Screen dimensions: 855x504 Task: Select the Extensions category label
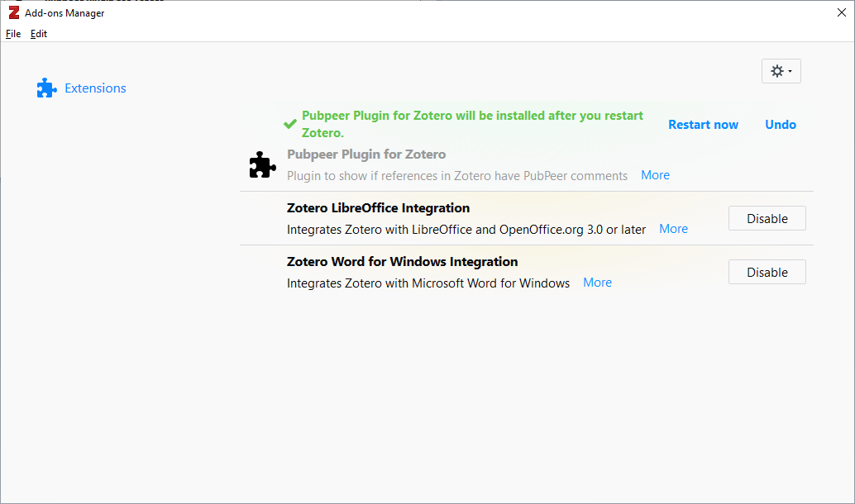[x=95, y=88]
